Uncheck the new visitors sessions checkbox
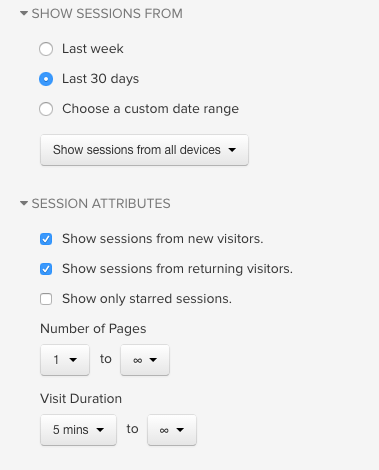This screenshot has width=379, height=470. (x=46, y=239)
